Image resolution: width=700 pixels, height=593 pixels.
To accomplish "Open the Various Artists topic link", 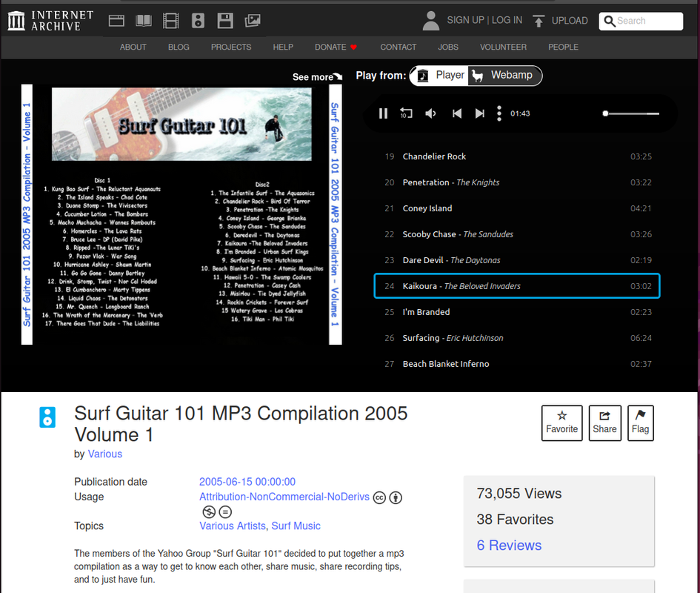I will 232,526.
